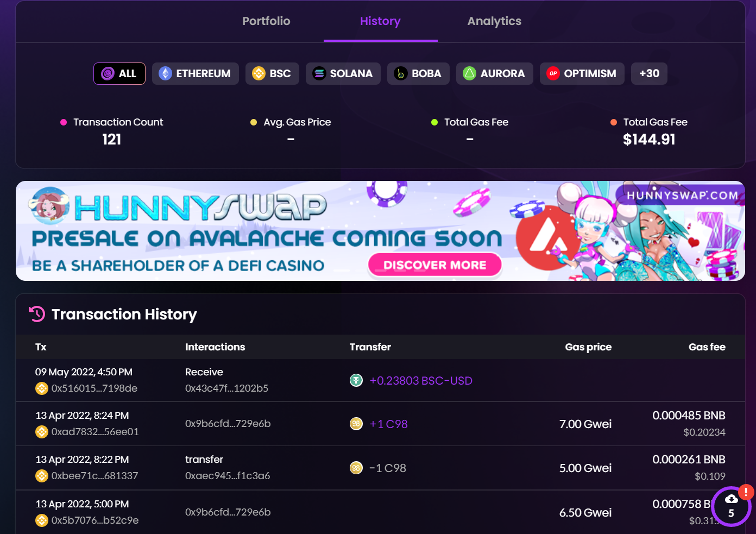756x534 pixels.
Task: Open tx hash 0x5b7076...b52c9e
Action: [x=95, y=520]
